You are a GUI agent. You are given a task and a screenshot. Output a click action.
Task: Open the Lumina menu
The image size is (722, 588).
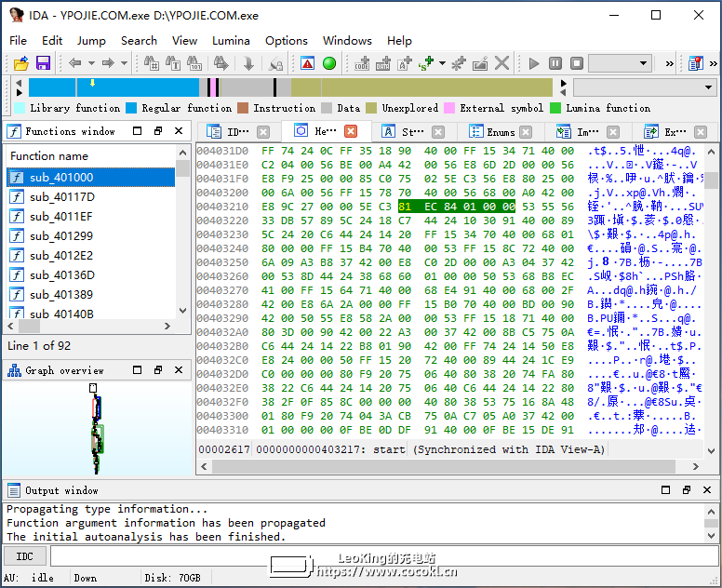[231, 41]
